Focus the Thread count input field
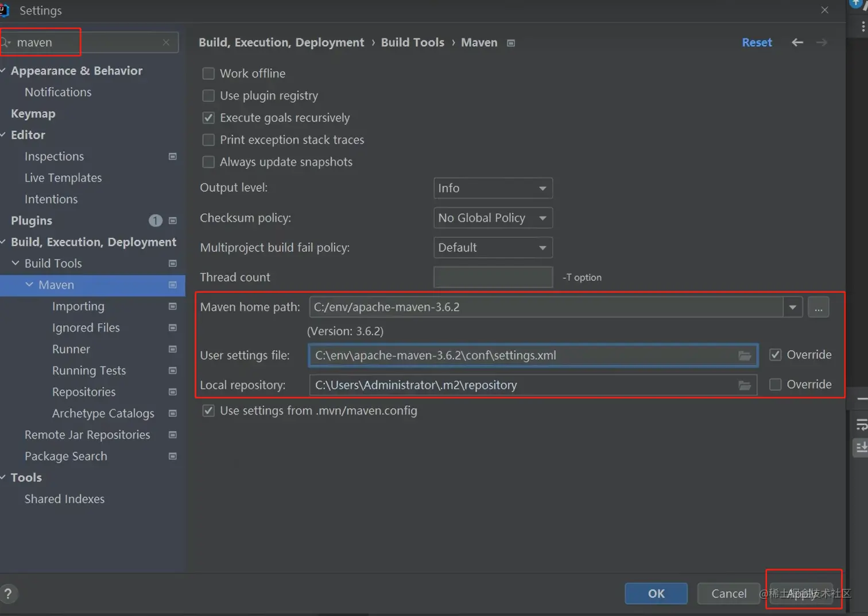This screenshot has height=616, width=868. click(x=493, y=277)
